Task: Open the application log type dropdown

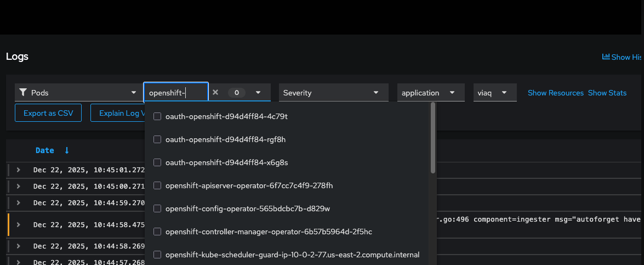Action: (431, 92)
